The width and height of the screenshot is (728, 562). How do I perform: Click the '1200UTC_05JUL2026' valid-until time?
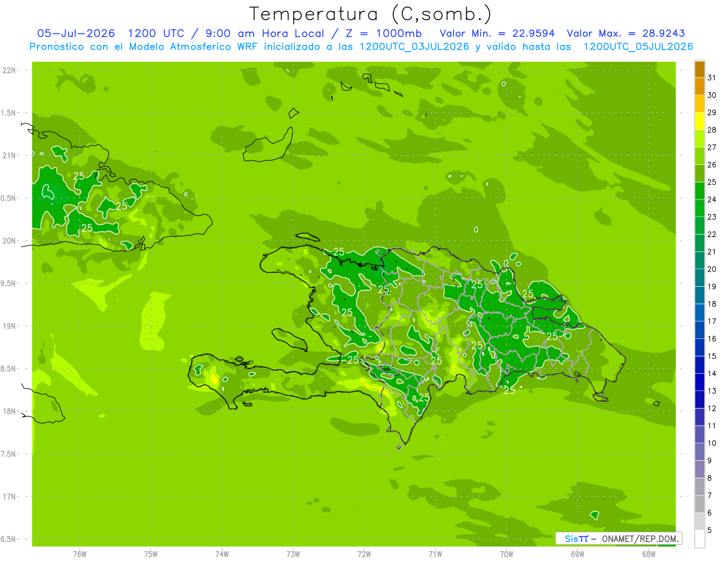pos(638,47)
